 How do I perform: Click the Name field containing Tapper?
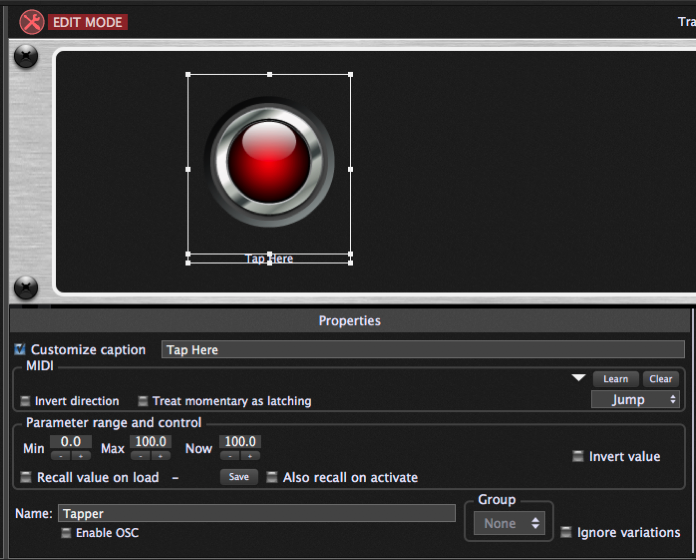[257, 513]
